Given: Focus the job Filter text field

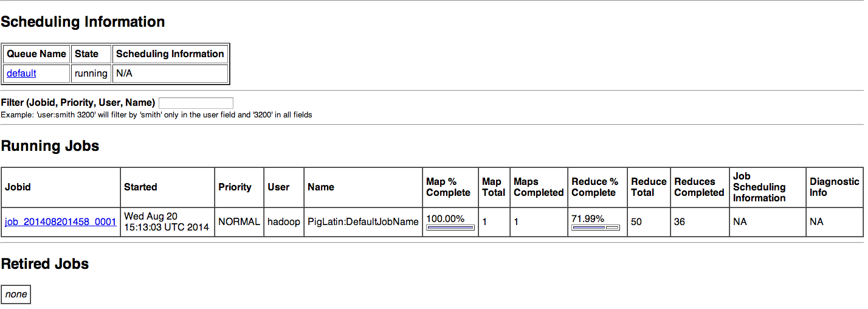Looking at the screenshot, I should (196, 103).
